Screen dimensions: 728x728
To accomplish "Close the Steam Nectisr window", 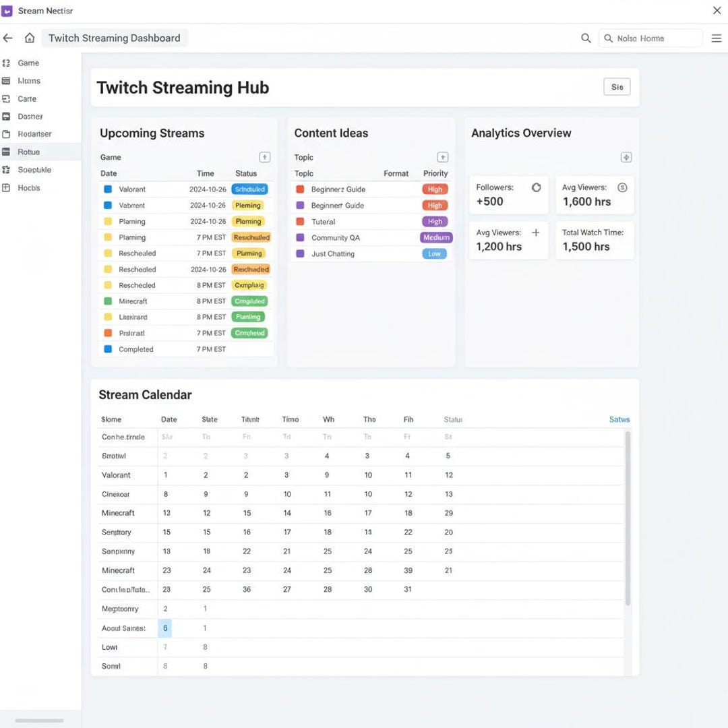I will coord(717,11).
